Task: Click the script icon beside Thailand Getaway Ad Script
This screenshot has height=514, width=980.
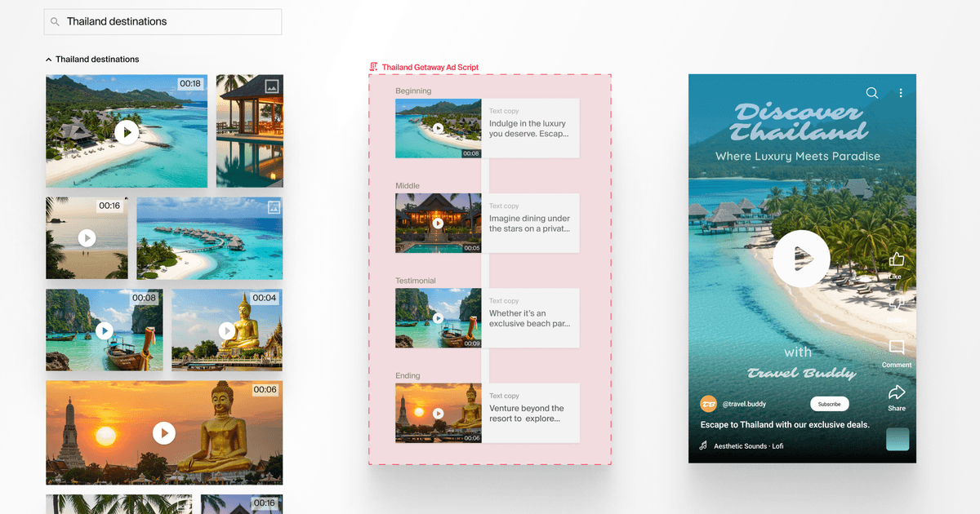Action: [x=373, y=66]
